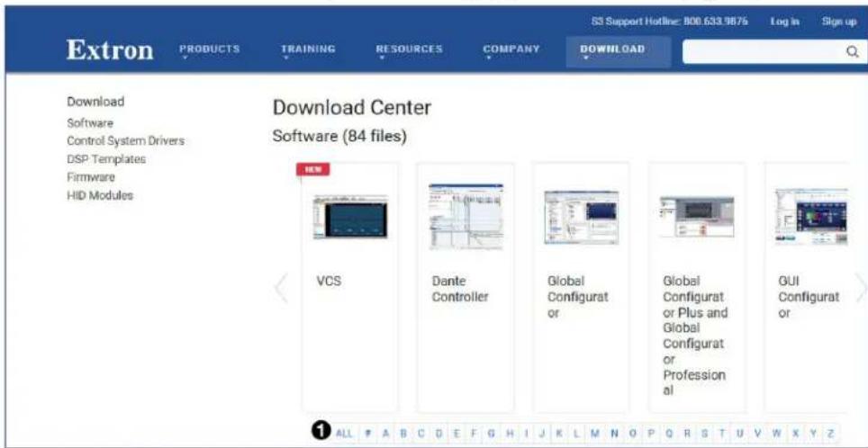
Task: Click the Global Configurator thumbnail image
Action: click(582, 218)
